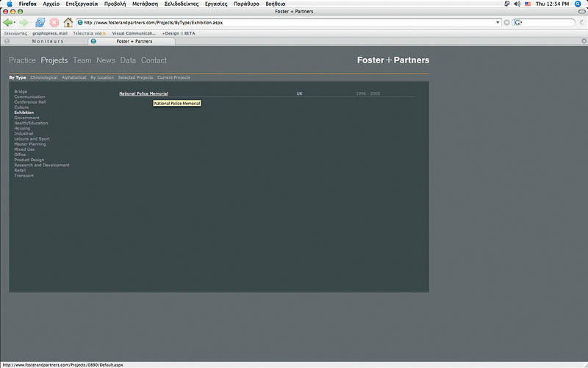This screenshot has height=368, width=588.
Task: Open the Ξεκινώντας bookmark
Action: tap(15, 33)
